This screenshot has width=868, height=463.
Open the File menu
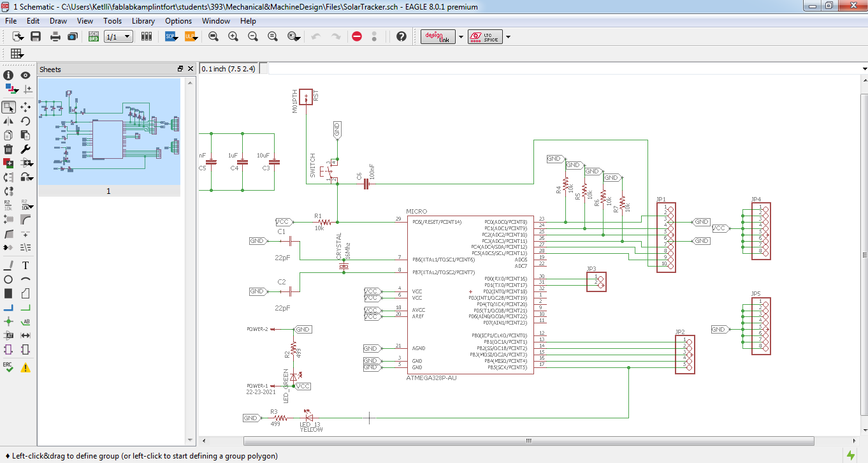11,21
